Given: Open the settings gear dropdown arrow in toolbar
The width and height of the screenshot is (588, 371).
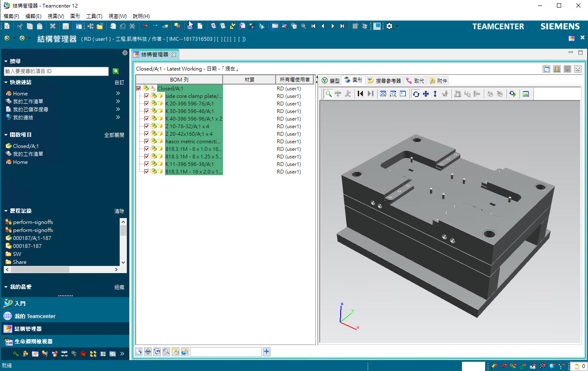Looking at the screenshot, I should point(397,26).
